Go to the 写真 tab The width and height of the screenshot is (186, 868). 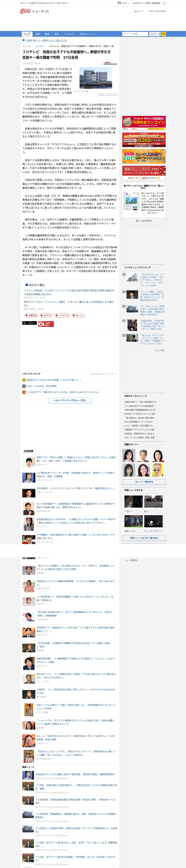pos(56,34)
